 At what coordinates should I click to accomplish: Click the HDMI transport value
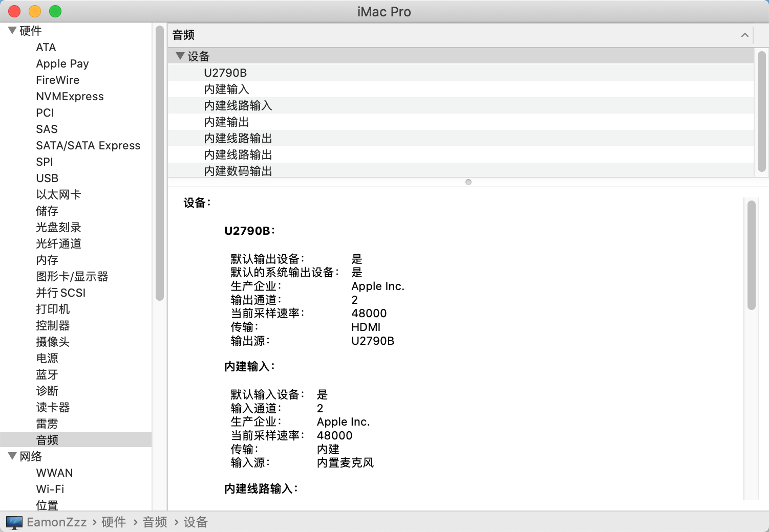[366, 327]
